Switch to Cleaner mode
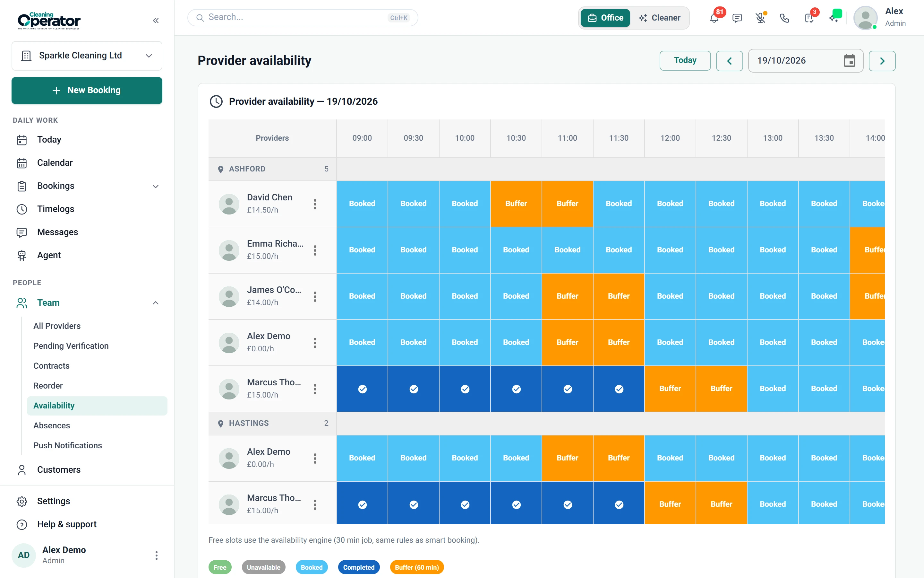924x578 pixels. coord(660,18)
